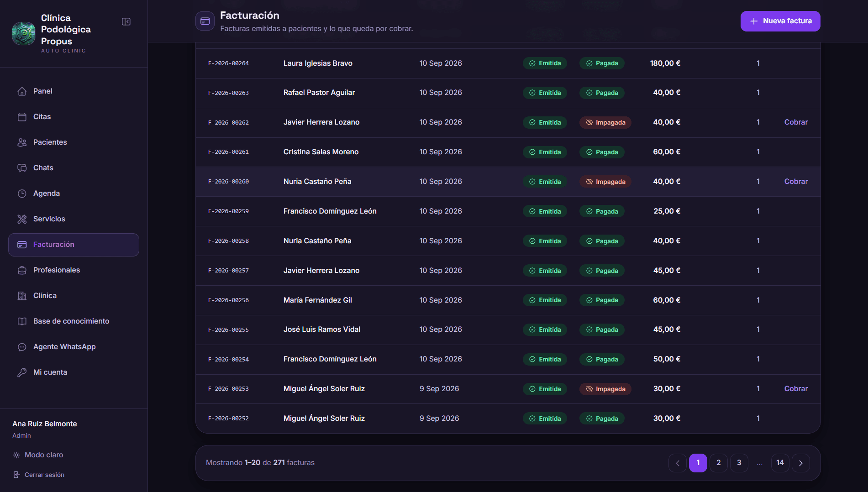Click Cobrar for invoice F-2026-00253
This screenshot has height=492, width=868.
(x=796, y=389)
